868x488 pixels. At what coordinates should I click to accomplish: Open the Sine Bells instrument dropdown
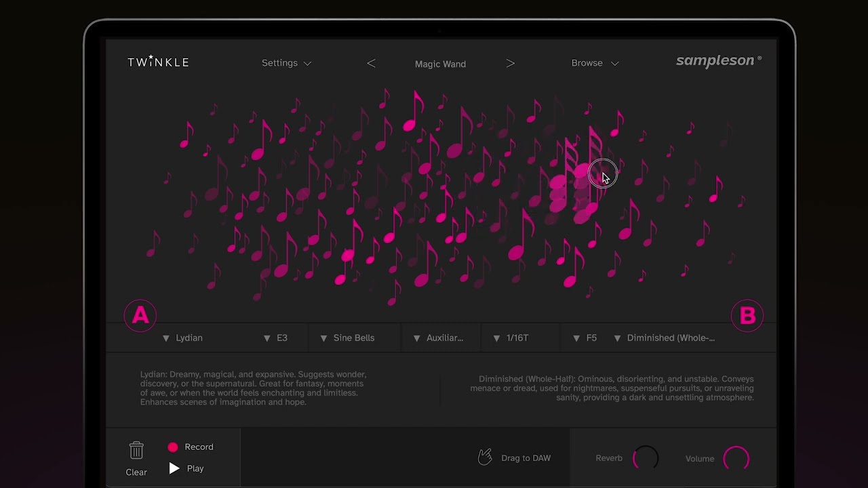[x=347, y=338]
